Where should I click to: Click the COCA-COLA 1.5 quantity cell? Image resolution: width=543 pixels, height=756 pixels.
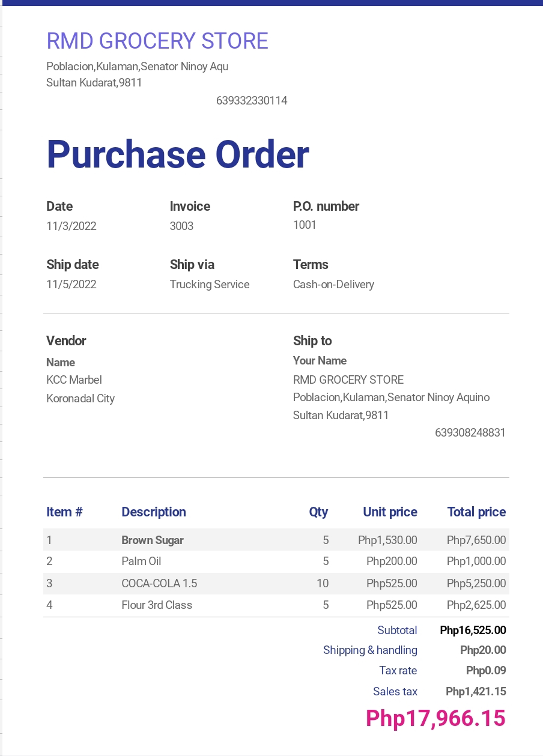pos(323,584)
